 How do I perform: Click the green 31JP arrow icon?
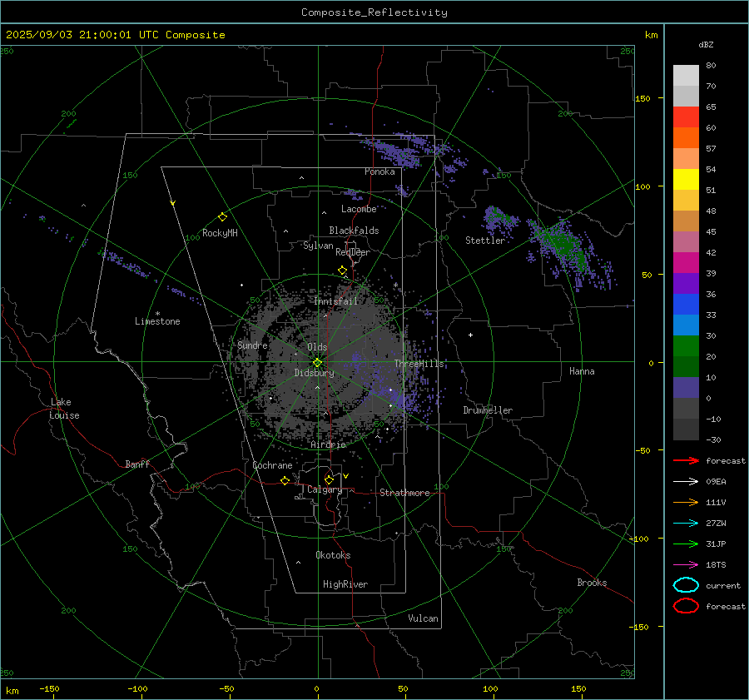686,544
